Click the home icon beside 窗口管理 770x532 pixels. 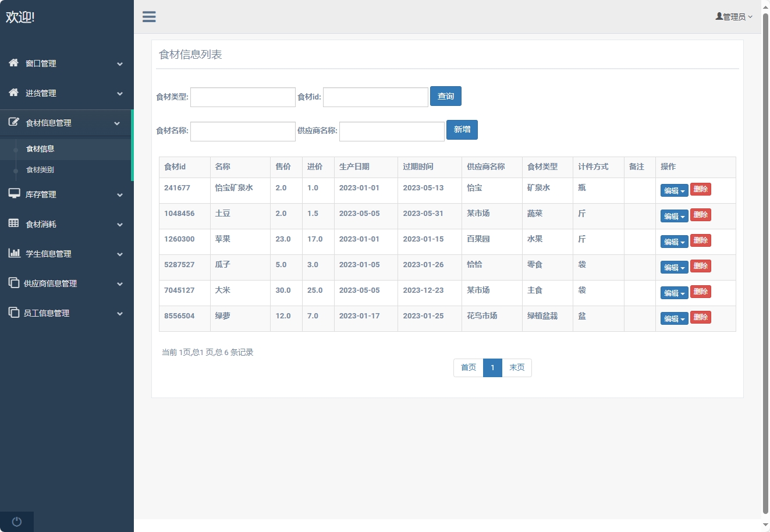[x=13, y=63]
